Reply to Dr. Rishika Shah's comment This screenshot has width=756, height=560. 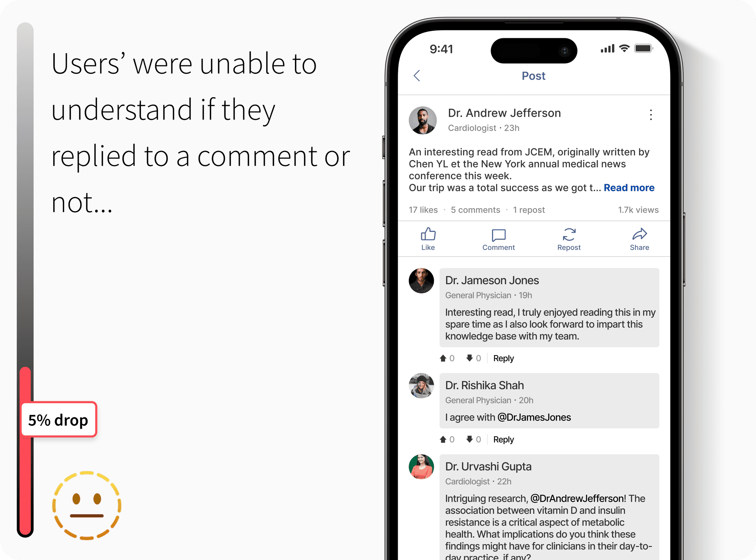click(x=504, y=439)
